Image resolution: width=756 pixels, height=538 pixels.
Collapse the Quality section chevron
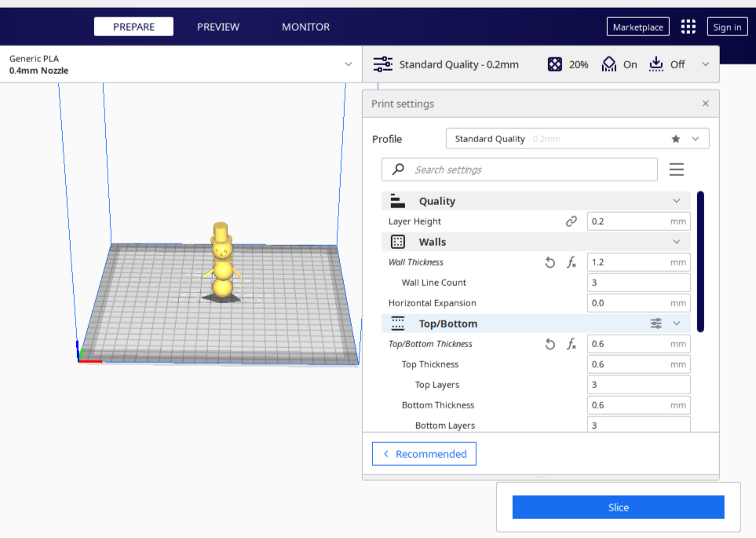click(677, 201)
